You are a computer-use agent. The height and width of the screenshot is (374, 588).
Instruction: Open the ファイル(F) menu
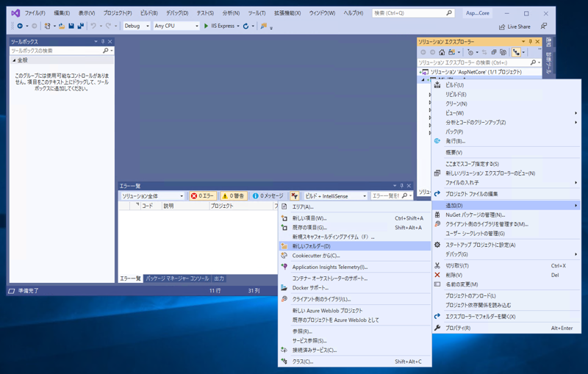(x=35, y=13)
